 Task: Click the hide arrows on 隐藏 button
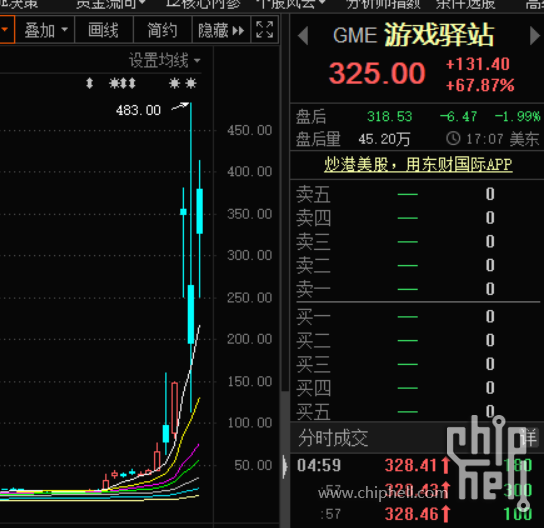(238, 31)
